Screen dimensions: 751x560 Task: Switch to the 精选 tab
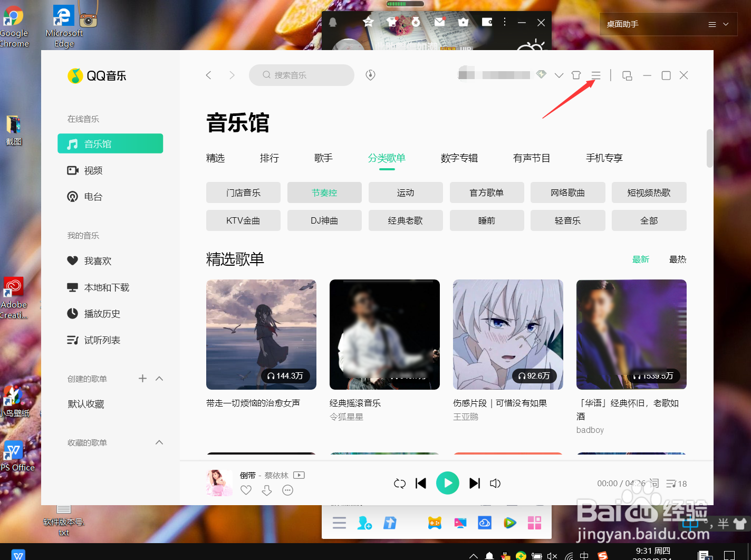click(x=215, y=158)
